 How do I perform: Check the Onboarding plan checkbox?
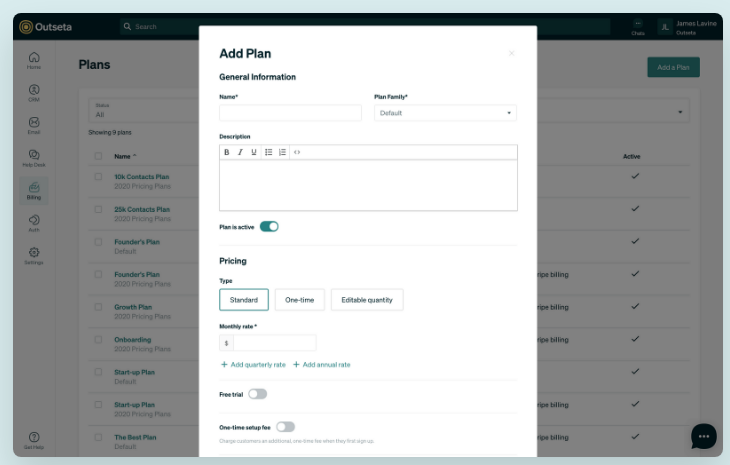pyautogui.click(x=98, y=339)
